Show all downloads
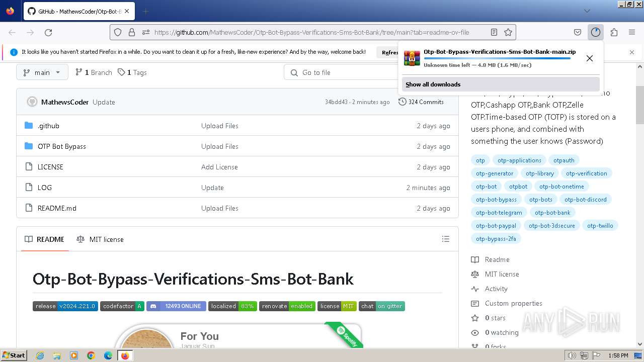Screen dimensions: 644x362 pyautogui.click(x=501, y=84)
